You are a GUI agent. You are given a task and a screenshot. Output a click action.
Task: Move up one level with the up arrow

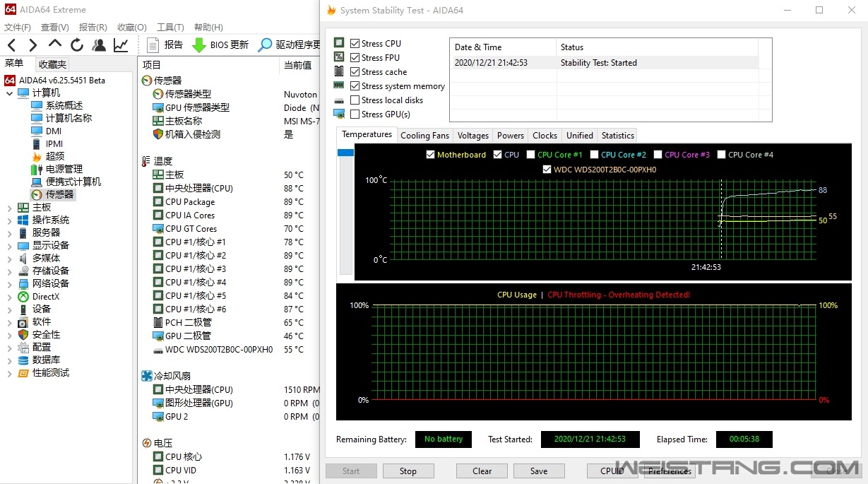click(x=55, y=45)
